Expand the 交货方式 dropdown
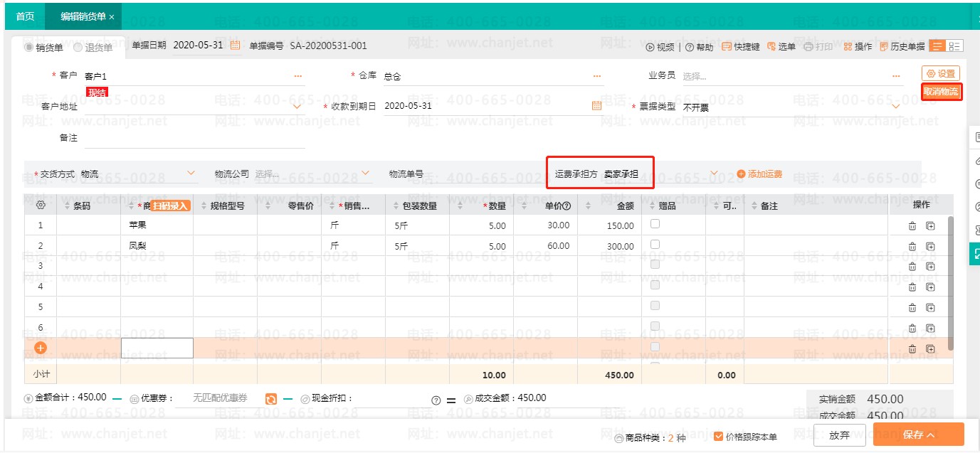Screen dimensions: 980x453 (x=191, y=173)
